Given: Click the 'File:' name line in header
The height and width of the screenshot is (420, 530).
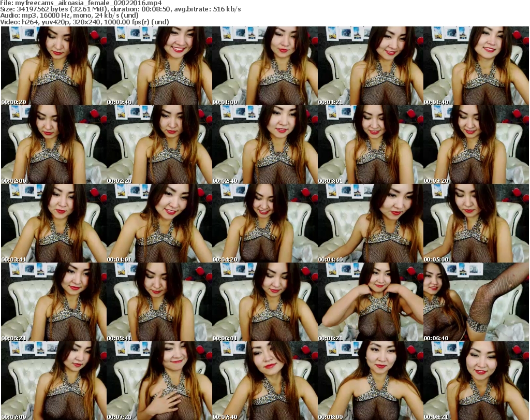Looking at the screenshot, I should 81,3.
